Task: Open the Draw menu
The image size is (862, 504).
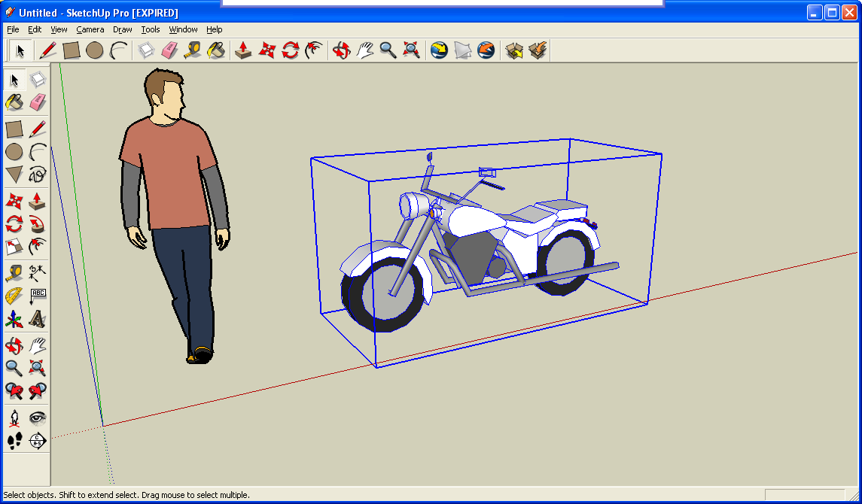Action: [123, 29]
